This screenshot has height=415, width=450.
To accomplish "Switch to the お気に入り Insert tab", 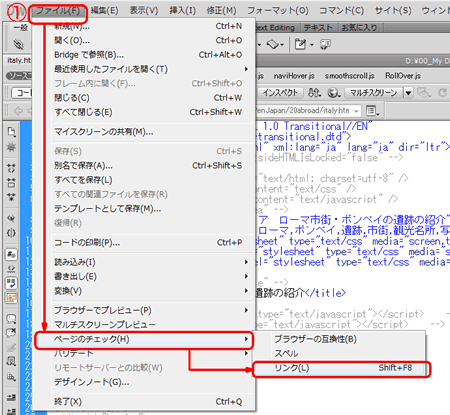I will tap(359, 28).
